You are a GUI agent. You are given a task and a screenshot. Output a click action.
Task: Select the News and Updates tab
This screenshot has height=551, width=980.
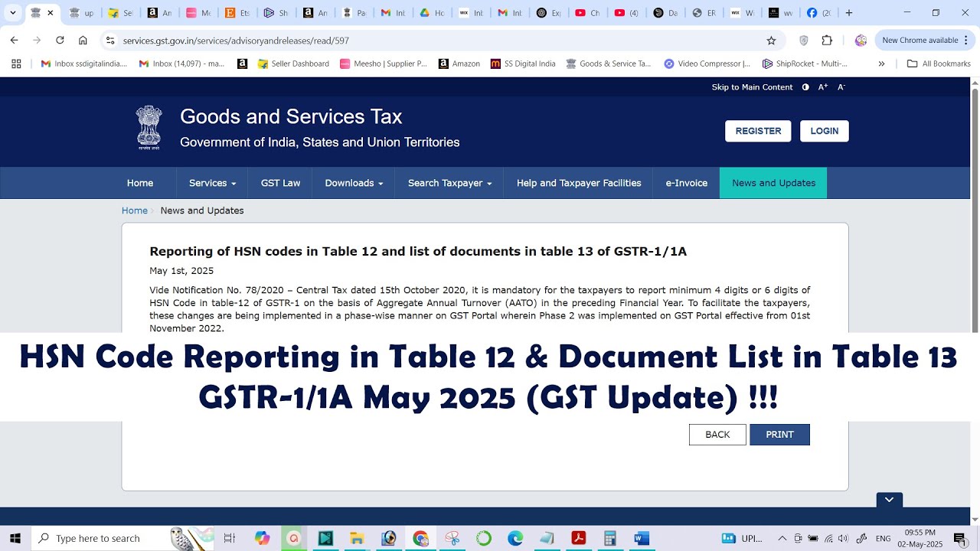point(773,183)
